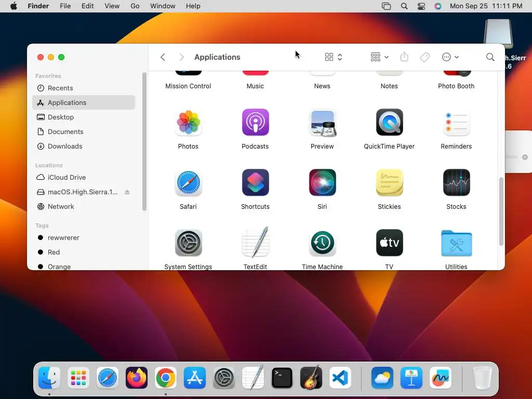Open the Photos app icon
532x399 pixels.
(x=188, y=123)
